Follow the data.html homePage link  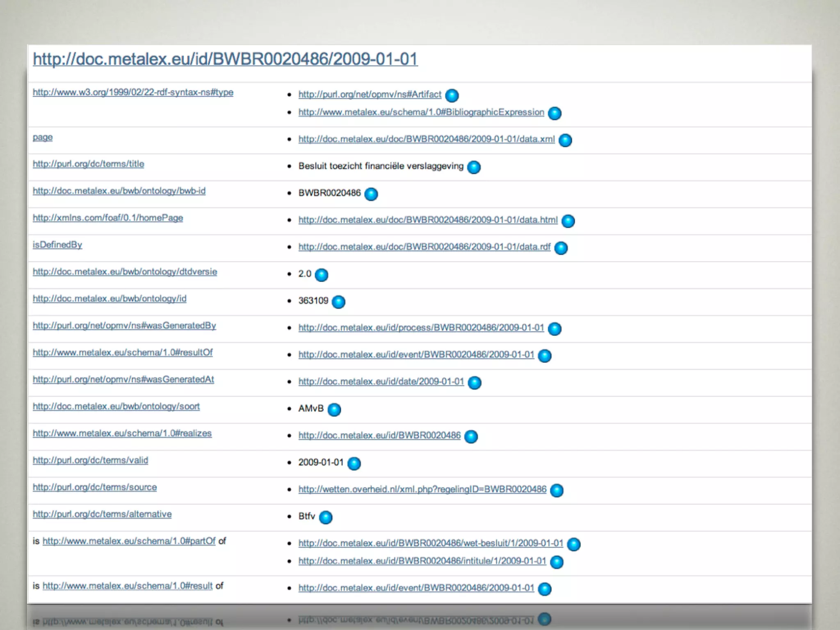pos(428,220)
